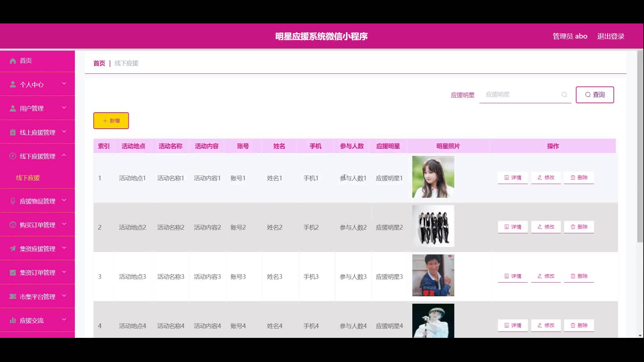The image size is (644, 362).
Task: Click 退出登录 in the header
Action: tap(610, 36)
